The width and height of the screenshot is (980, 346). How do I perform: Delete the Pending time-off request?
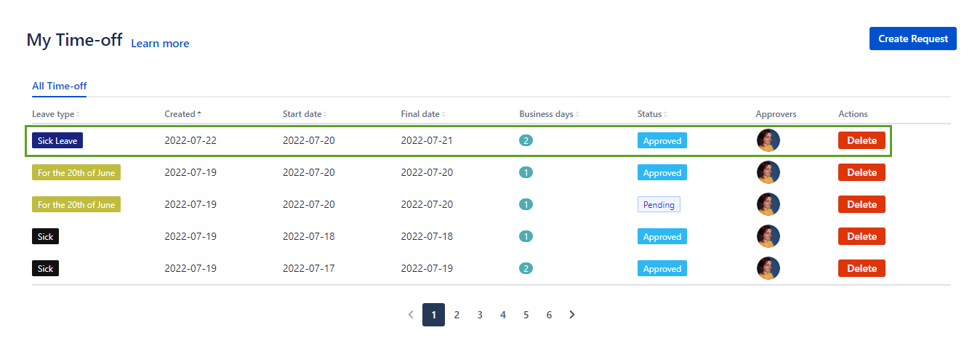click(861, 204)
